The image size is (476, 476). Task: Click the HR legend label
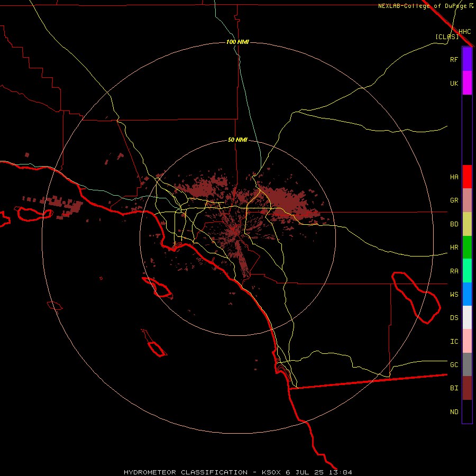[454, 248]
